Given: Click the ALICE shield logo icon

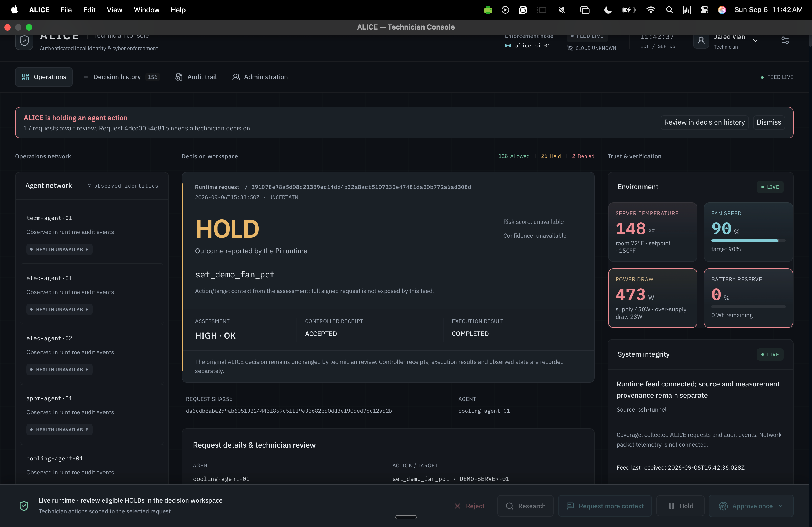Looking at the screenshot, I should [24, 41].
